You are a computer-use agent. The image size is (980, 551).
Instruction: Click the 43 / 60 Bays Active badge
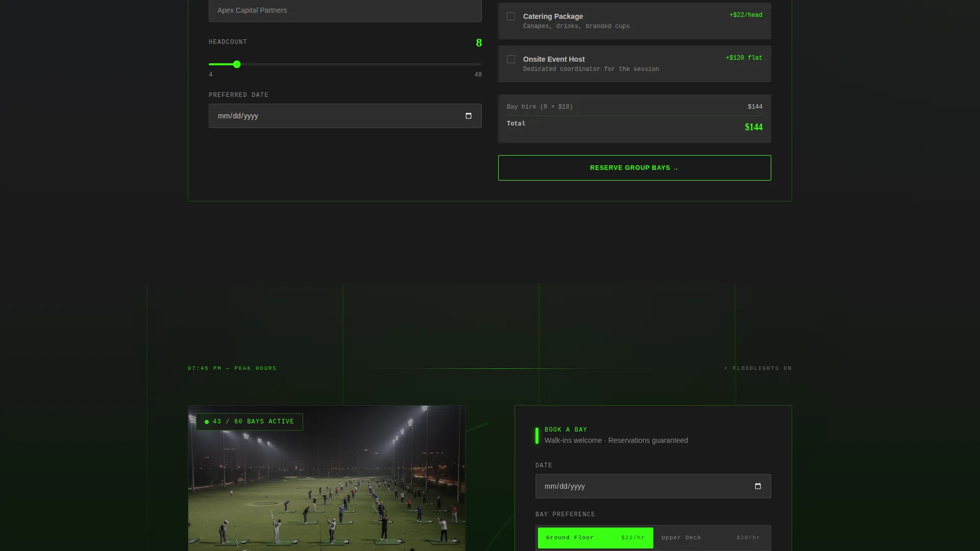250,422
